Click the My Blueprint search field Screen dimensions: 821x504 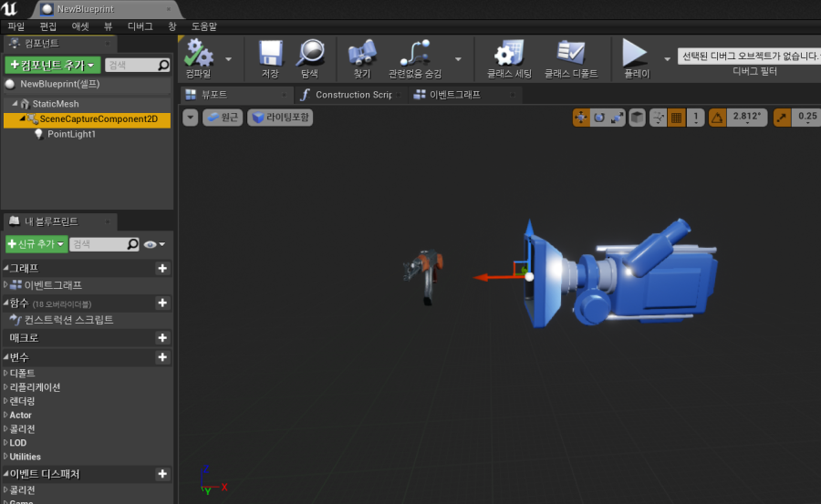click(104, 244)
